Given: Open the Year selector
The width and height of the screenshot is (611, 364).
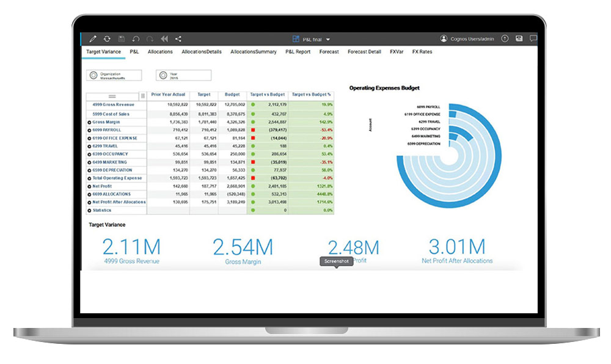Looking at the screenshot, I should tap(183, 75).
